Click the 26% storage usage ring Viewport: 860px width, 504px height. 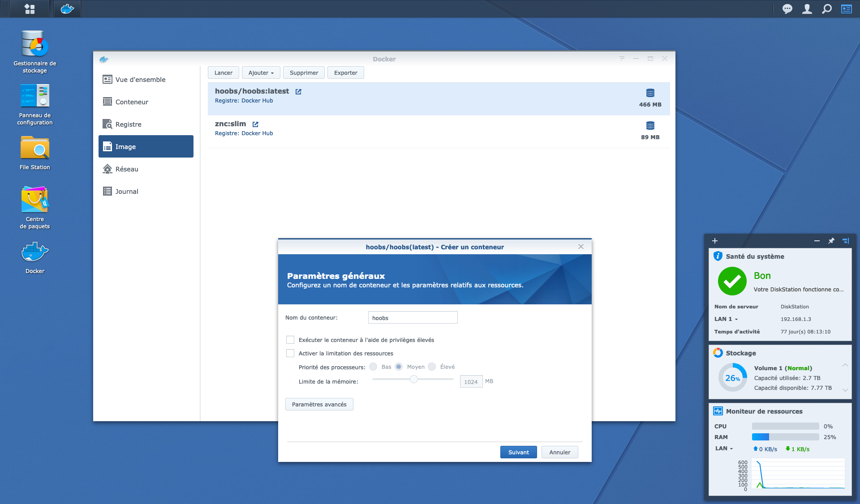[733, 377]
